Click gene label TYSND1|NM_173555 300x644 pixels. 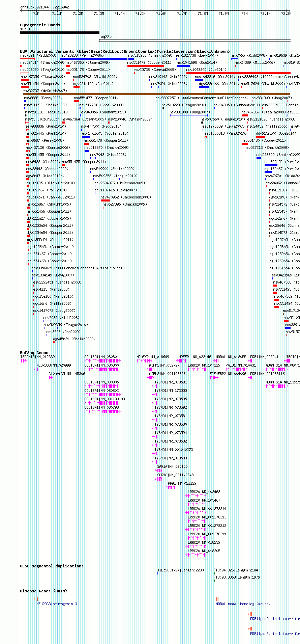coord(171,391)
